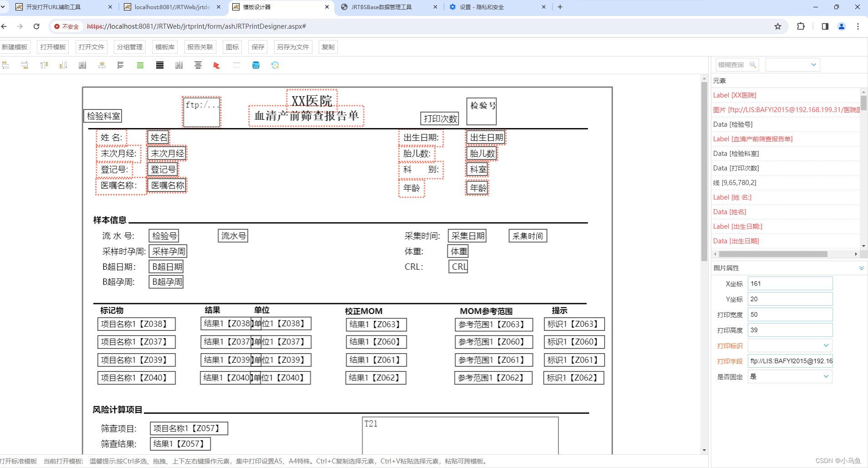Click the 保存 button
The width and height of the screenshot is (868, 468).
pyautogui.click(x=258, y=47)
